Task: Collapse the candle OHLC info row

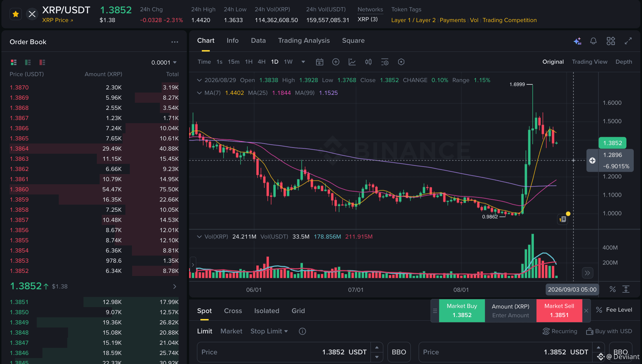Action: point(199,80)
